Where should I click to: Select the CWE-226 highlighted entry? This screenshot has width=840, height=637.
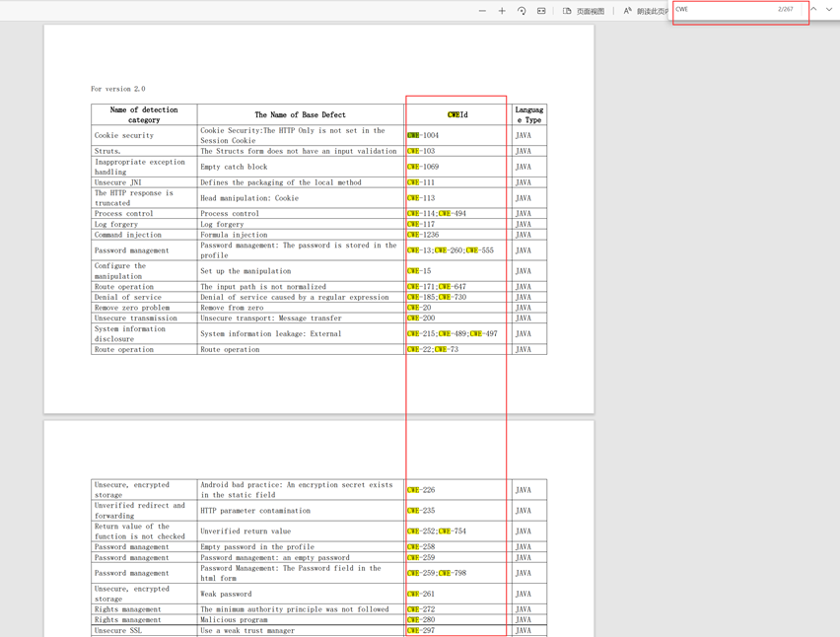pyautogui.click(x=421, y=490)
